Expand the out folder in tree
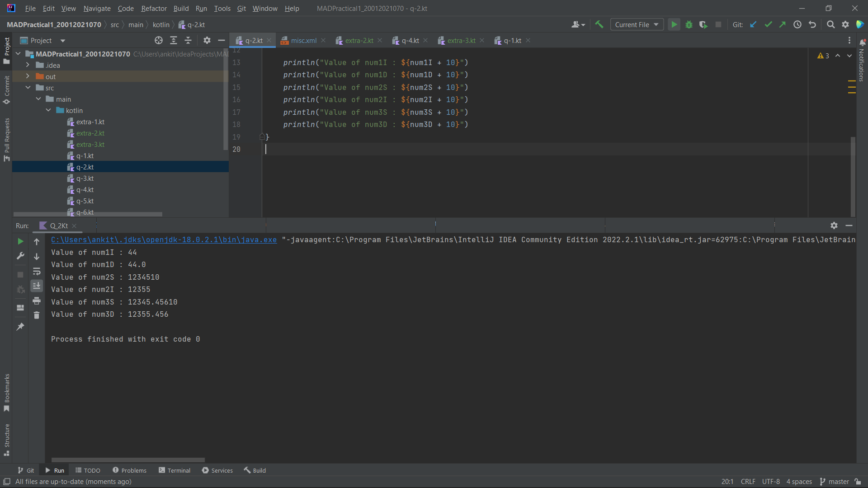Image resolution: width=868 pixels, height=488 pixels. coord(28,76)
